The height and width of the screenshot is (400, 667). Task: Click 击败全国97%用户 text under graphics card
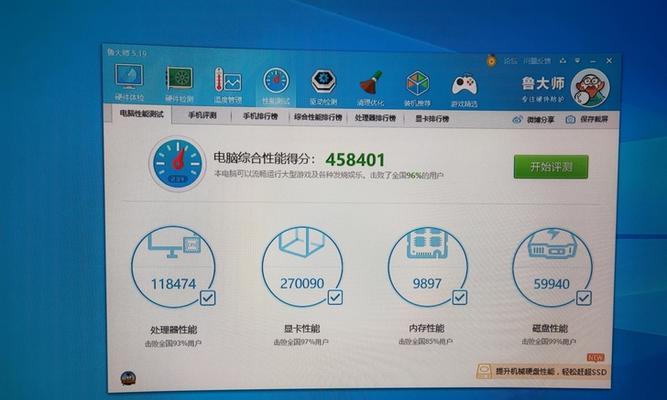click(301, 342)
